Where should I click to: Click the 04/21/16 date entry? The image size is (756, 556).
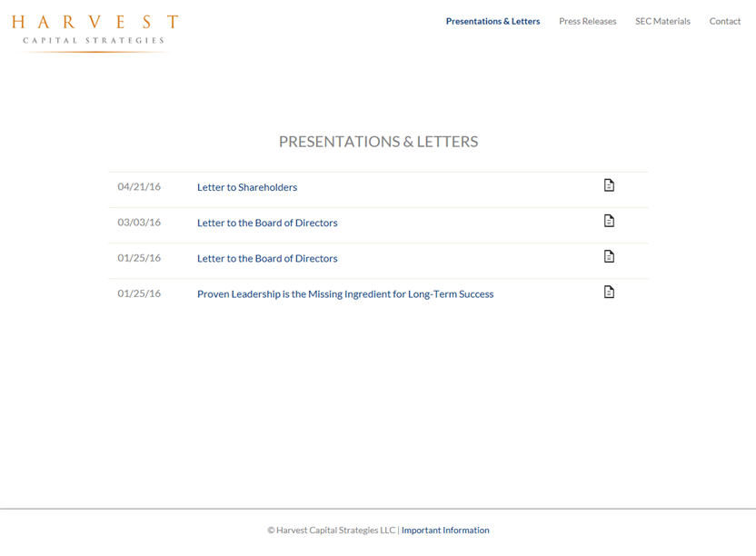[139, 187]
